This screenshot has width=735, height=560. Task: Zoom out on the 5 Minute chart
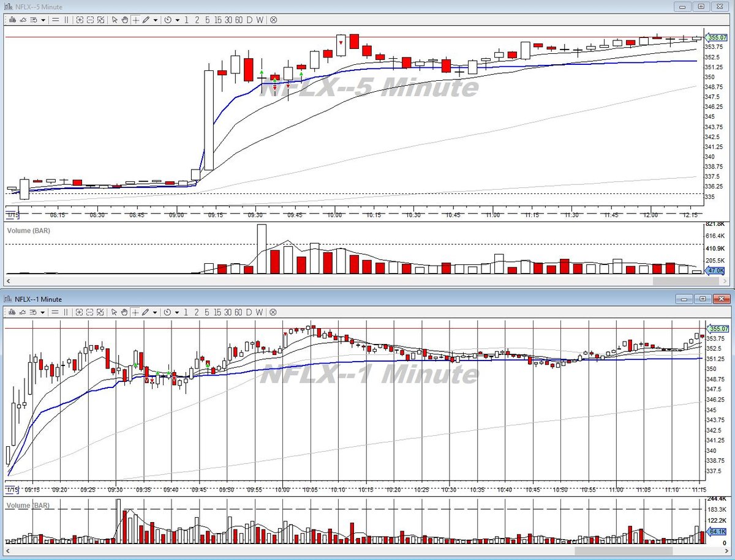[x=90, y=20]
